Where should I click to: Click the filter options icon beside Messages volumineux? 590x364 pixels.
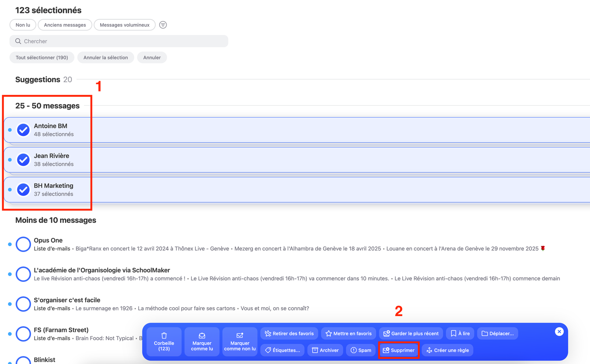coord(163,25)
